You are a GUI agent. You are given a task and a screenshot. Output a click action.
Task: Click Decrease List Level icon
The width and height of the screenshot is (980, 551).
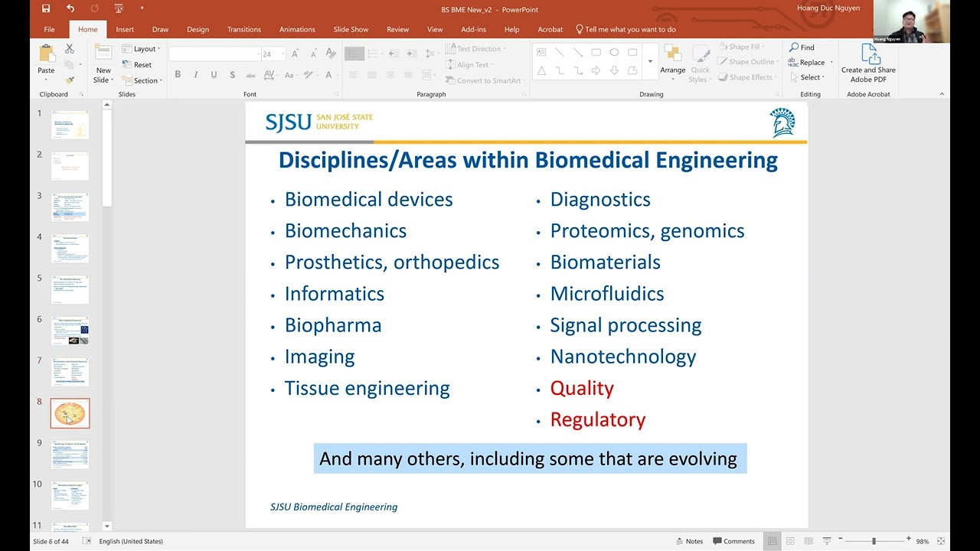coord(394,54)
